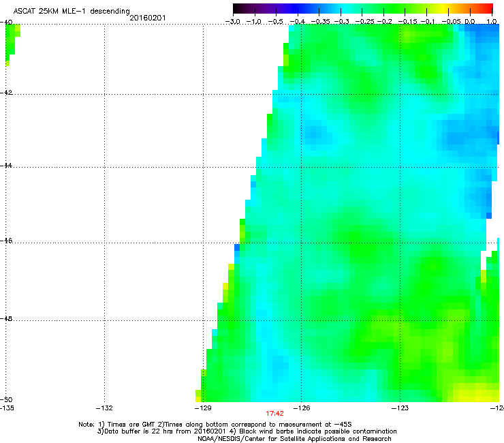Click the -50 latitude axis label

7,399
